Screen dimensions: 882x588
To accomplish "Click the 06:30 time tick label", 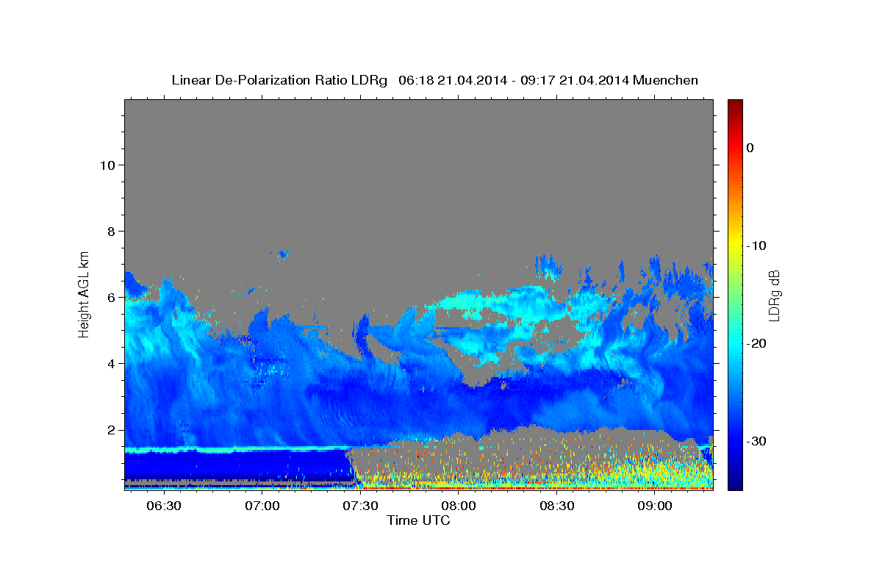I will click(163, 506).
